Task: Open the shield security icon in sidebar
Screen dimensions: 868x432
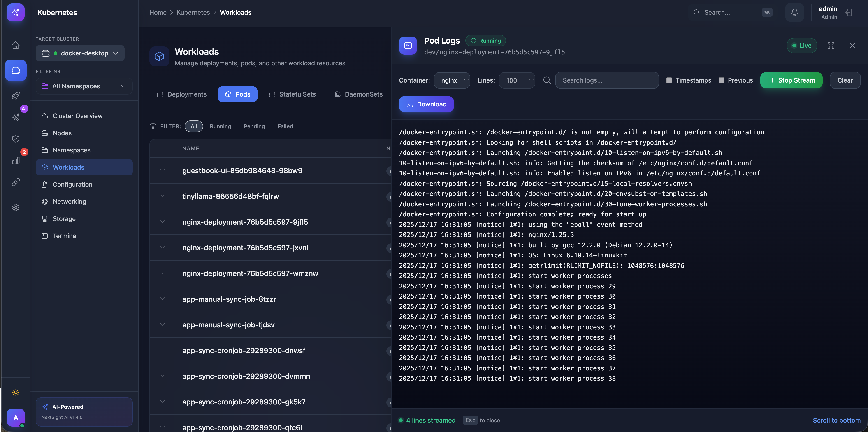Action: click(x=16, y=139)
